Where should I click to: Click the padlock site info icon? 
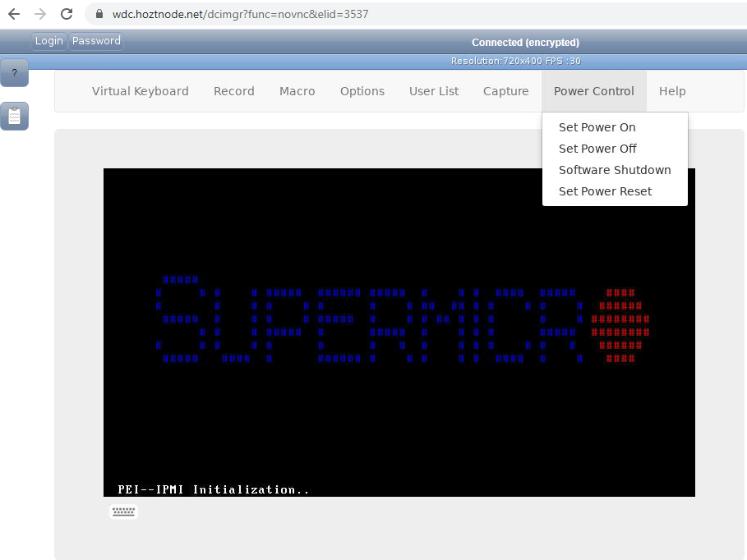coord(99,14)
